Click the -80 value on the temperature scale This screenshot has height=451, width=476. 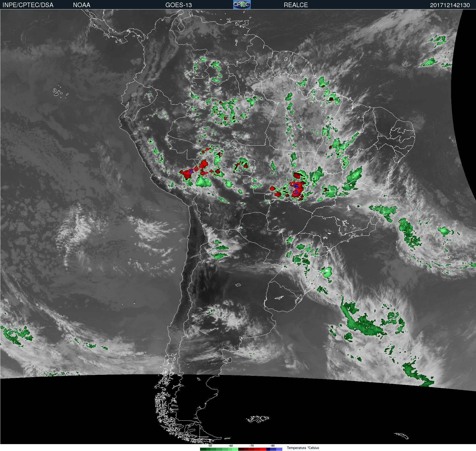tap(272, 446)
